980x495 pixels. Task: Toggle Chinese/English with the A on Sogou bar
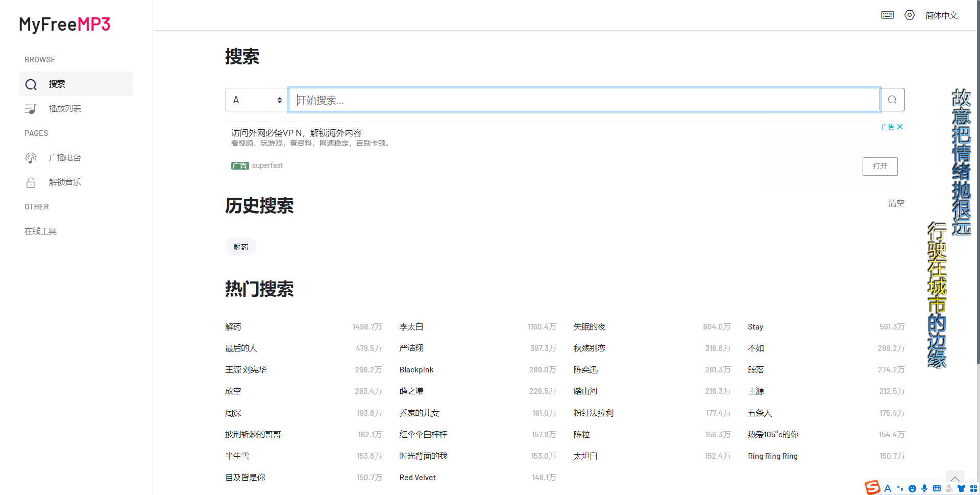pos(888,488)
